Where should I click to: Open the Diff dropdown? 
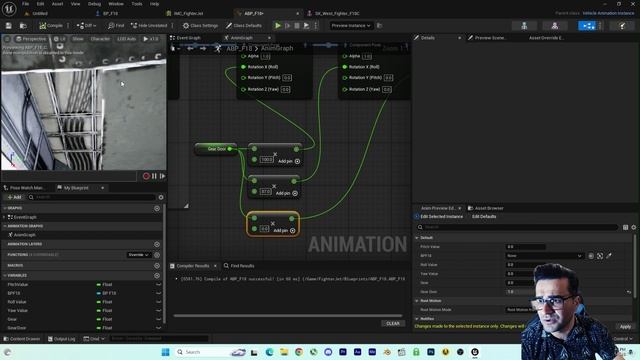coord(86,25)
